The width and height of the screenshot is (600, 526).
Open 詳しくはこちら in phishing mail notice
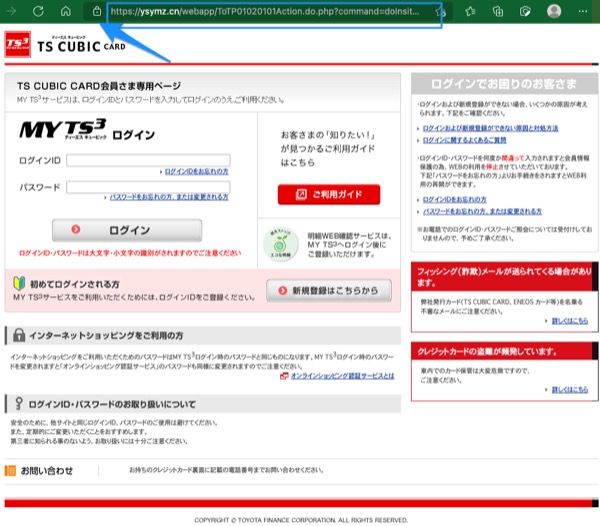point(570,321)
